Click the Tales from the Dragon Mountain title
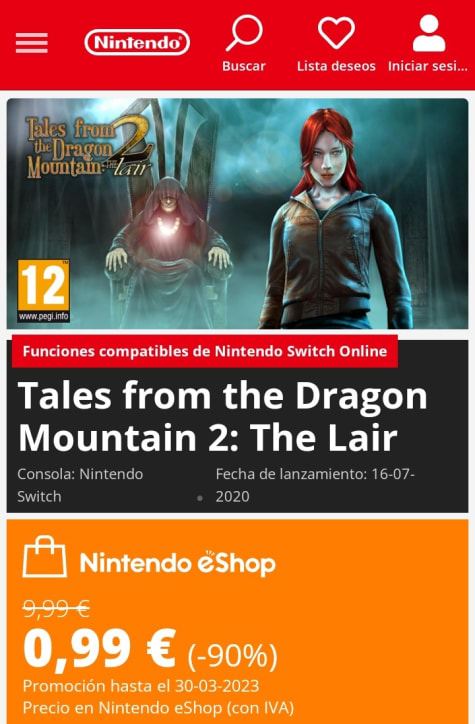Screen dimensions: 475x724 pos(222,416)
